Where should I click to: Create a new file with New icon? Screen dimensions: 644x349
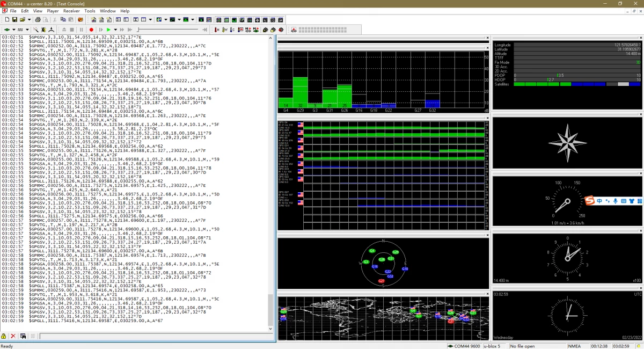click(7, 20)
